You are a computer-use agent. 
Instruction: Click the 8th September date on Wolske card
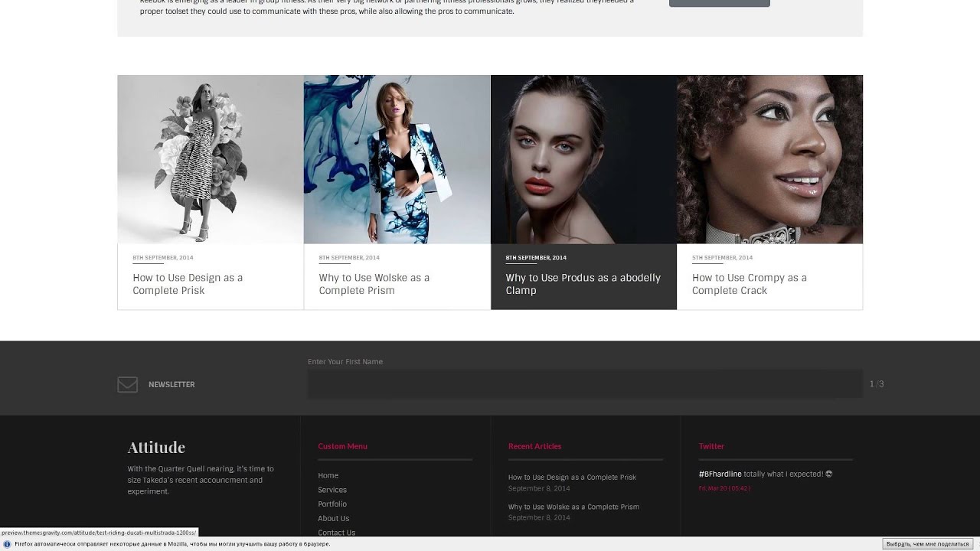tap(349, 258)
